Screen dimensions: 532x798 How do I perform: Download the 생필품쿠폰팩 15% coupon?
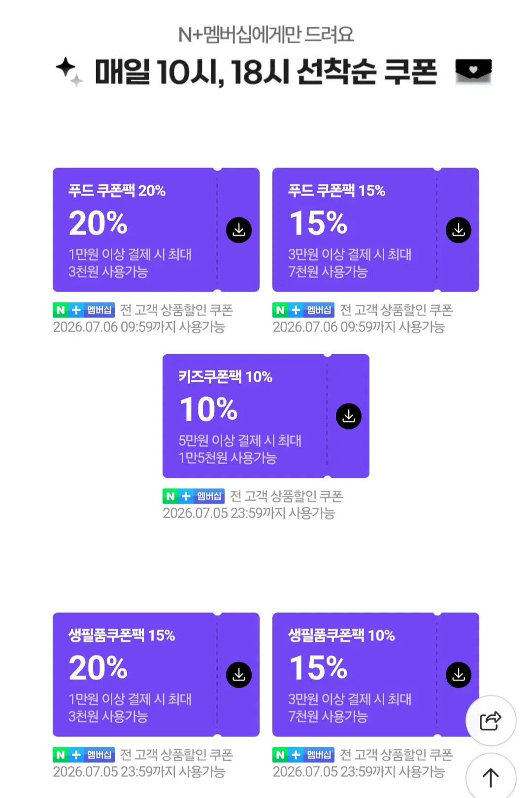click(x=239, y=675)
